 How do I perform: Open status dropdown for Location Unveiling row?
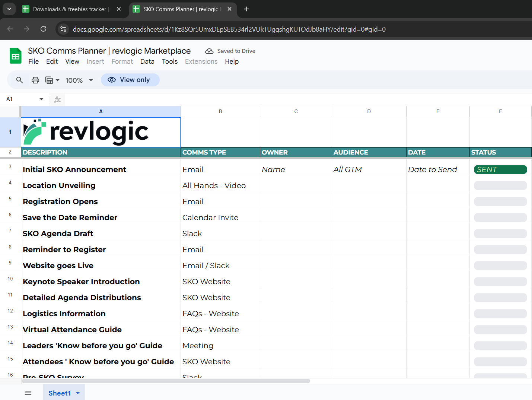pyautogui.click(x=500, y=185)
